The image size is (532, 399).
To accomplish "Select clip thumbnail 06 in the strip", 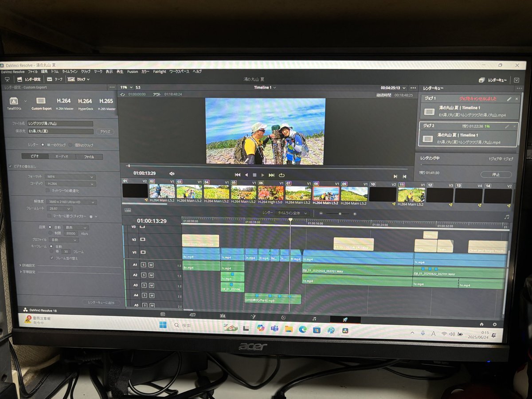I will tap(271, 193).
